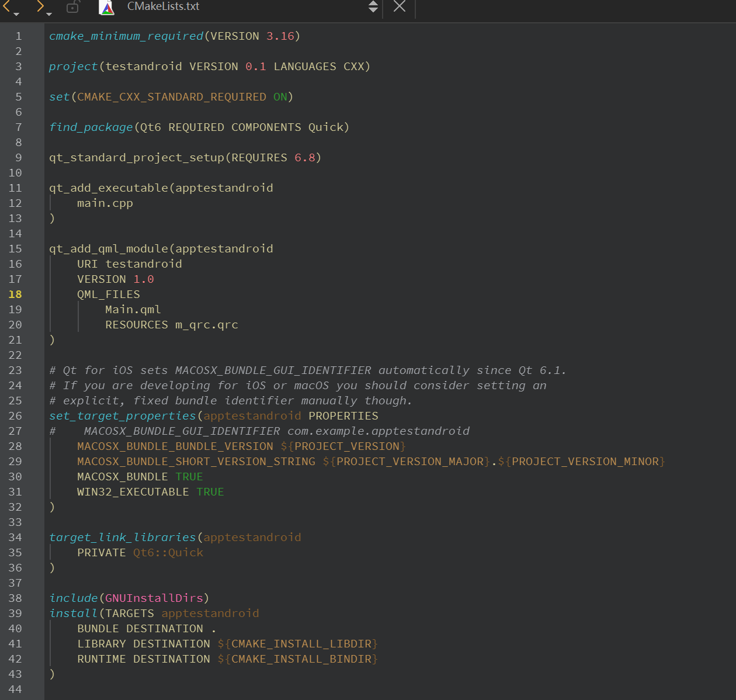The image size is (736, 700).
Task: Click the WIN32_EXECUTABLE TRUE value
Action: (x=210, y=492)
